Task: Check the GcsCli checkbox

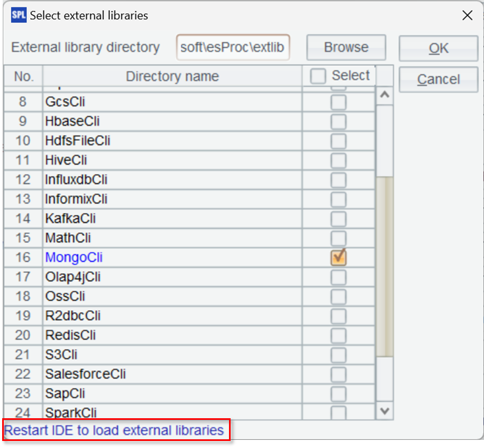Action: click(338, 102)
